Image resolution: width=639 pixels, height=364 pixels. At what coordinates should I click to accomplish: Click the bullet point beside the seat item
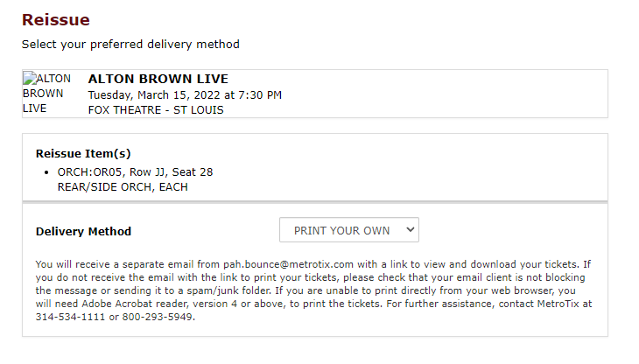(x=46, y=172)
